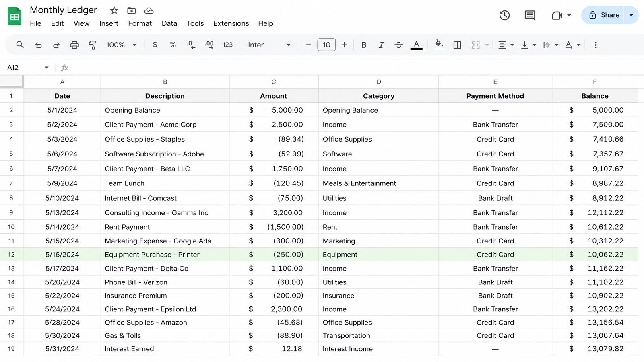Check the cloud save status icon
Image resolution: width=644 pixels, height=362 pixels.
[x=149, y=10]
